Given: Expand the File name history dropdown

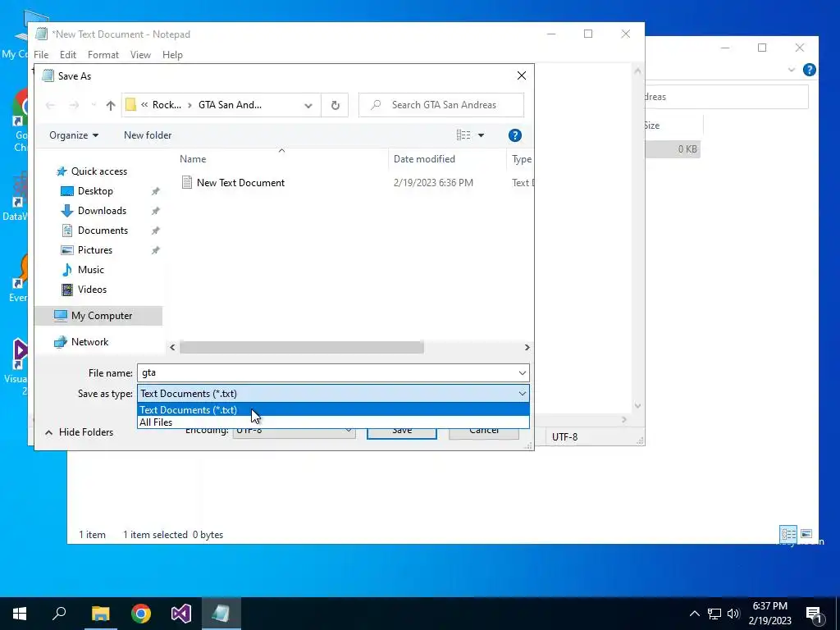Looking at the screenshot, I should click(x=522, y=373).
